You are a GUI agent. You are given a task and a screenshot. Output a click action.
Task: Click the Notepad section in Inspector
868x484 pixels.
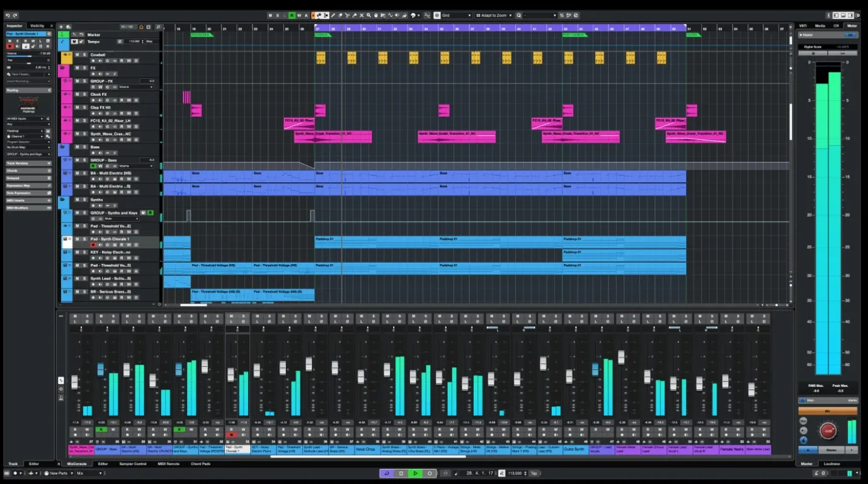[x=29, y=178]
